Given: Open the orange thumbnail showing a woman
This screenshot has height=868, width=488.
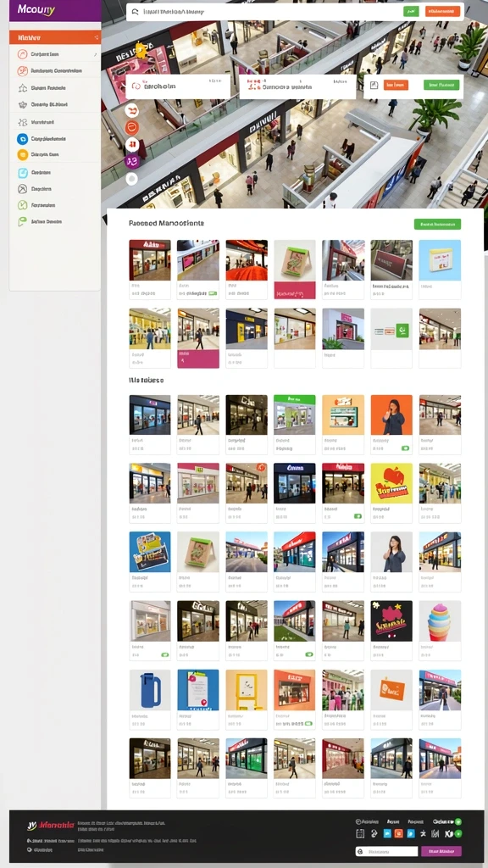Looking at the screenshot, I should pos(391,415).
